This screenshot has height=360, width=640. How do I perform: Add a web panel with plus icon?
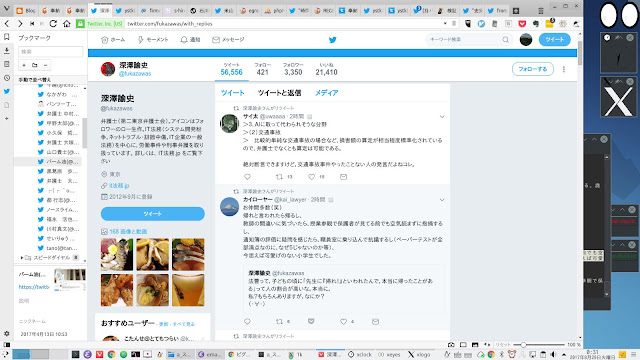click(x=7, y=118)
